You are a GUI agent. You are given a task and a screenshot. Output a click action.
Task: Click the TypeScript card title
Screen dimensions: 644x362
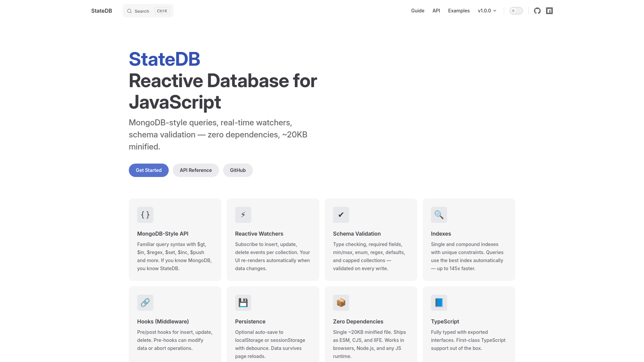click(445, 321)
